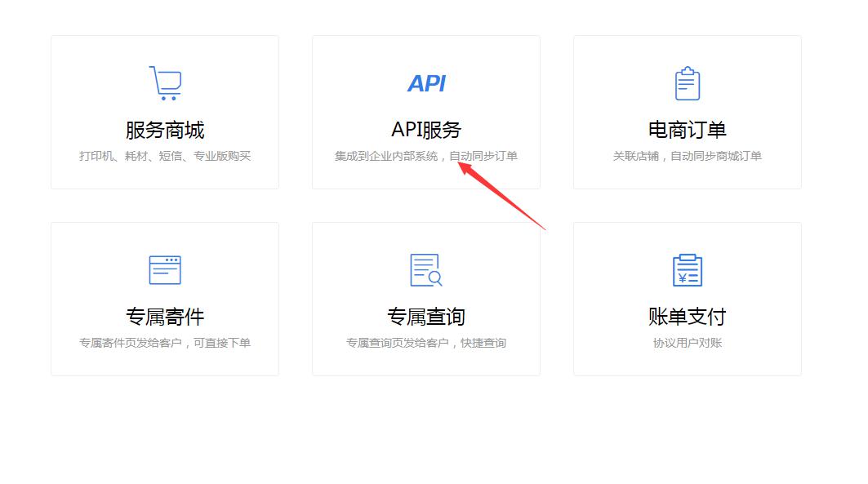Go to 专属寄件 via its title
Screen dimensions: 868x484
pyautogui.click(x=165, y=317)
